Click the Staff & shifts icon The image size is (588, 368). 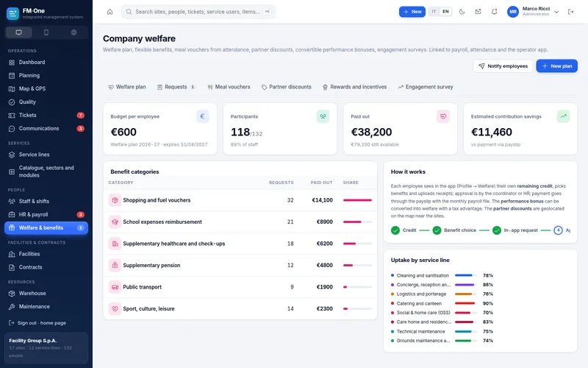(12, 201)
